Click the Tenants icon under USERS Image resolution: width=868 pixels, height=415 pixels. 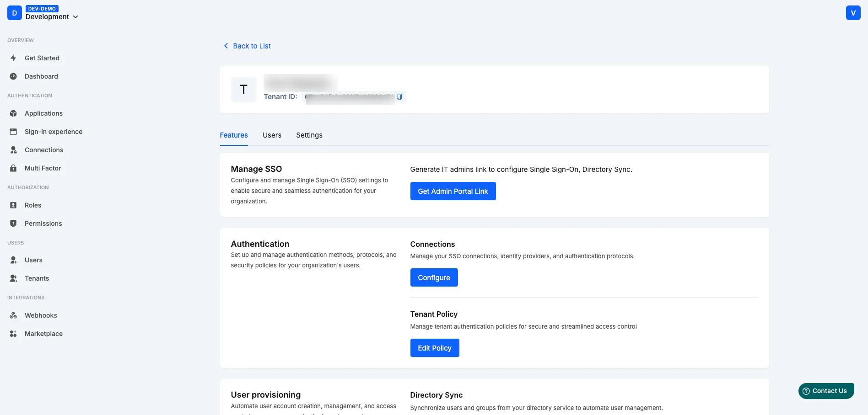[x=13, y=278]
